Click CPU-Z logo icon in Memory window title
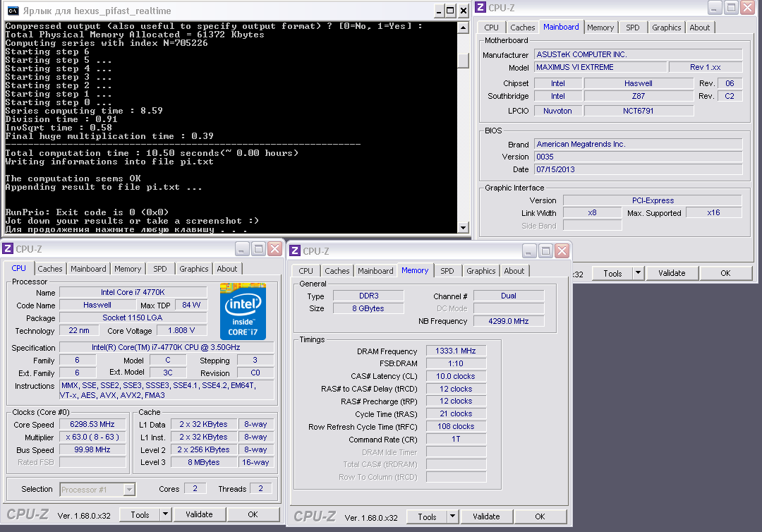 294,250
